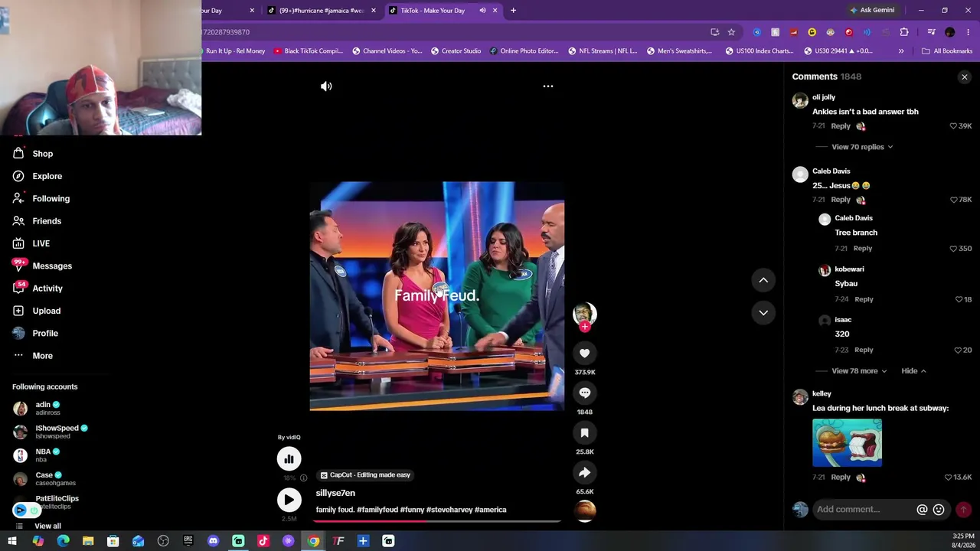Viewport: 980px width, 551px height.
Task: Open IShowSpeed in Following accounts
Action: click(x=51, y=432)
